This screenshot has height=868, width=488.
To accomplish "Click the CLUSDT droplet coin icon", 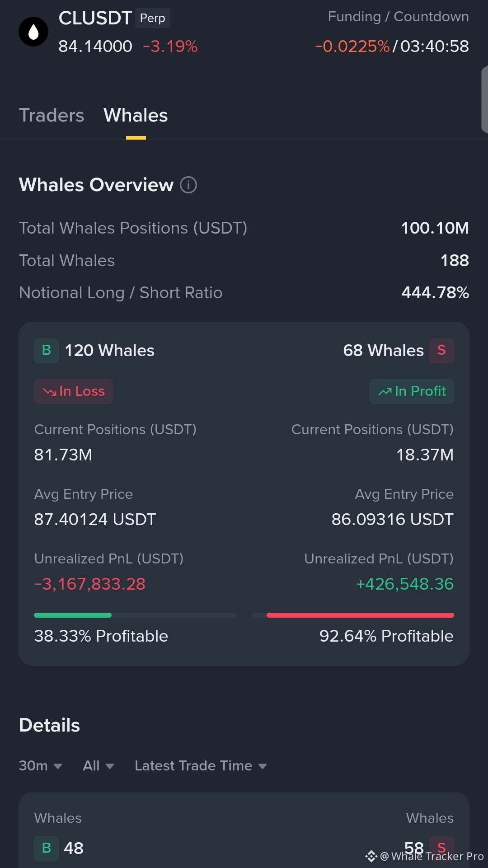I will click(x=33, y=32).
